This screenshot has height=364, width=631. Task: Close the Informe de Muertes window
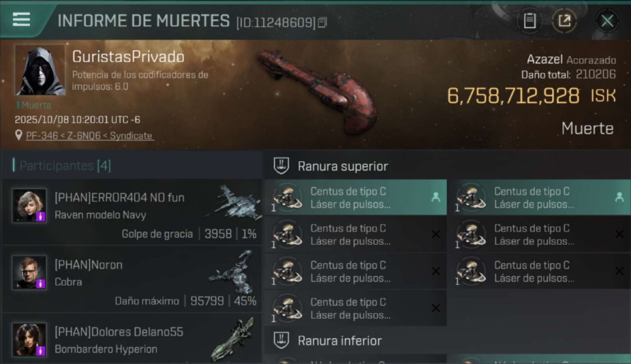607,21
